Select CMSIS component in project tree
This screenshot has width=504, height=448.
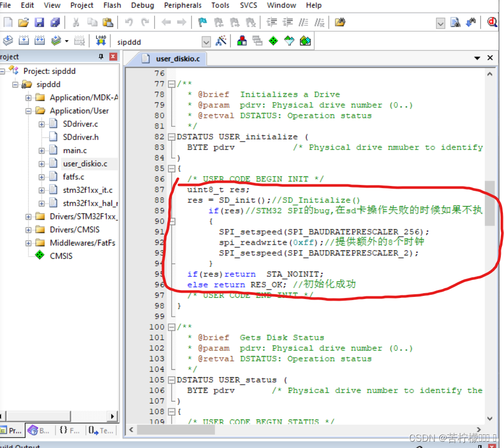click(x=61, y=256)
